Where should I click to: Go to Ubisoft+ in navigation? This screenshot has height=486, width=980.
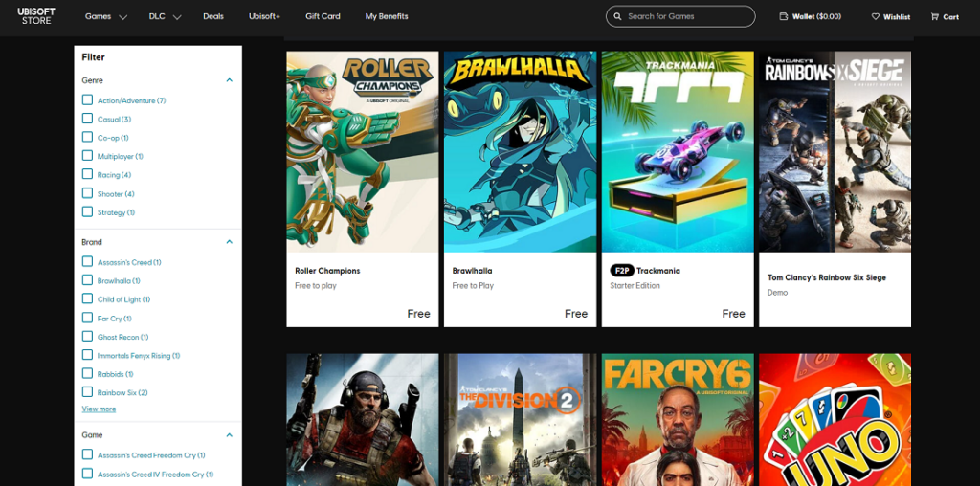pos(264,17)
